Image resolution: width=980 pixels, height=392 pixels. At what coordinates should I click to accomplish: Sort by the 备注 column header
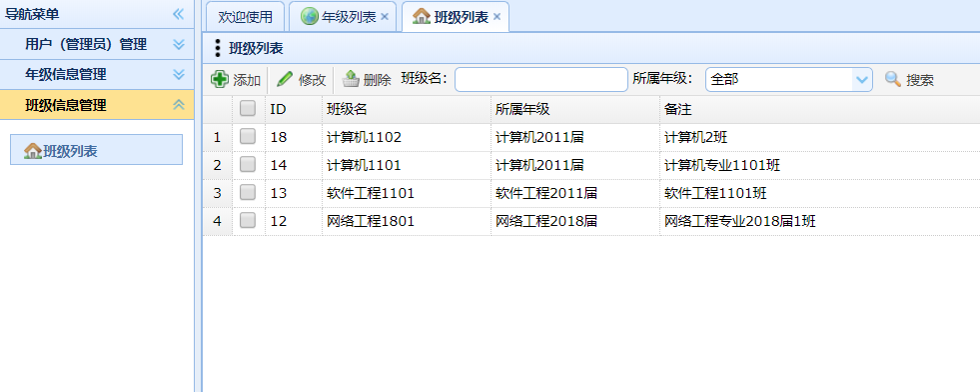pyautogui.click(x=820, y=109)
